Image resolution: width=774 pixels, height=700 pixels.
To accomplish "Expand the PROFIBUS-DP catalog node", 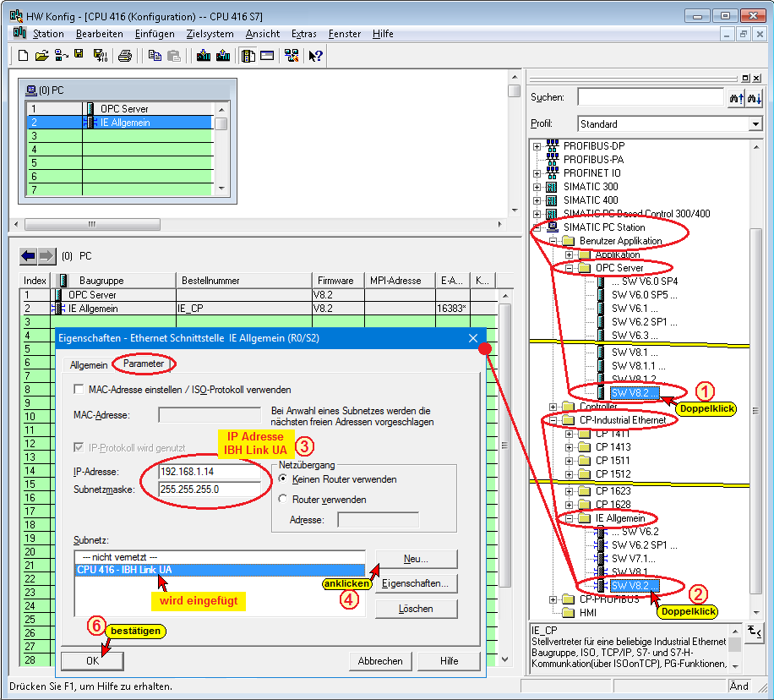I will click(537, 146).
